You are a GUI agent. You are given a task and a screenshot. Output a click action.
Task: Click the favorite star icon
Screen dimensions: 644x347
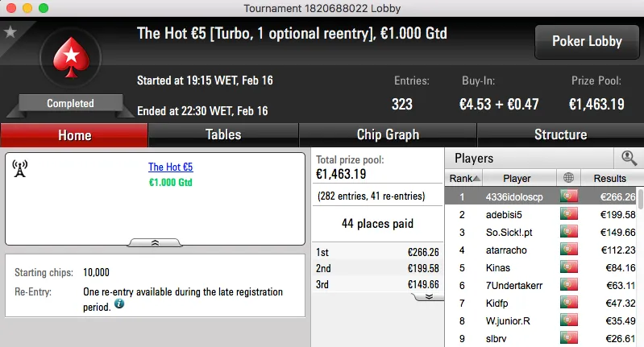pyautogui.click(x=10, y=32)
